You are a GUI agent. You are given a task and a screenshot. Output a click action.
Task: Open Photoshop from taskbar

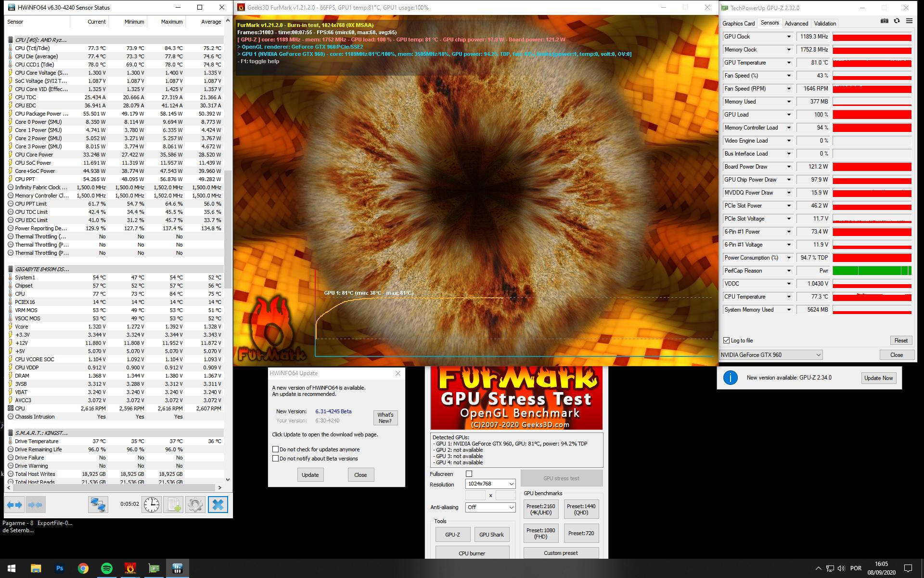pos(60,568)
